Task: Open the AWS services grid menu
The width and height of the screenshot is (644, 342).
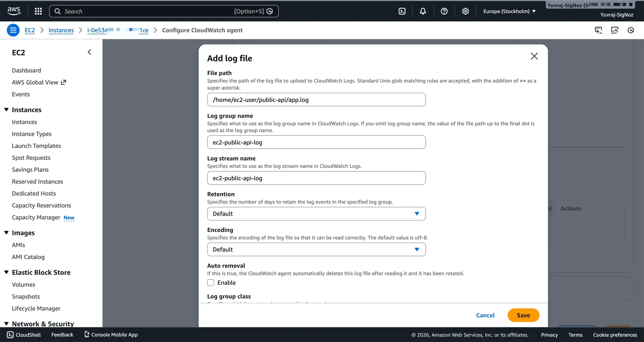Action: pyautogui.click(x=38, y=11)
